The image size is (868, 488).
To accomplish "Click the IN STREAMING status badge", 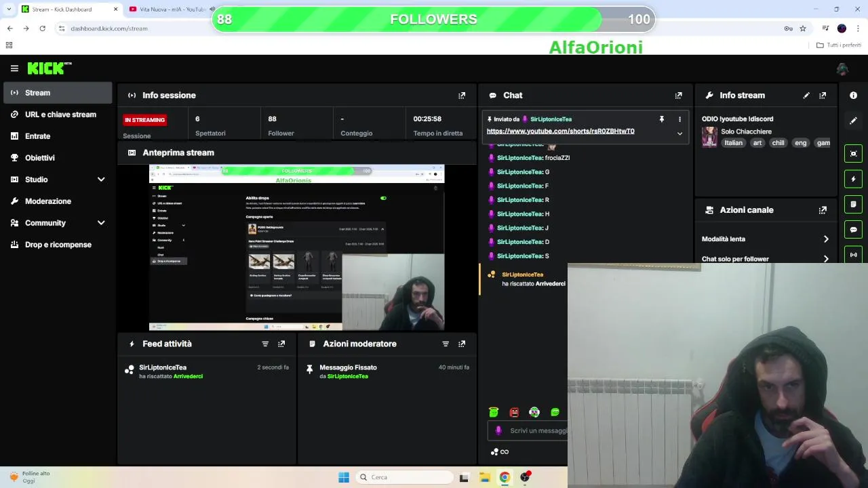I will 144,120.
